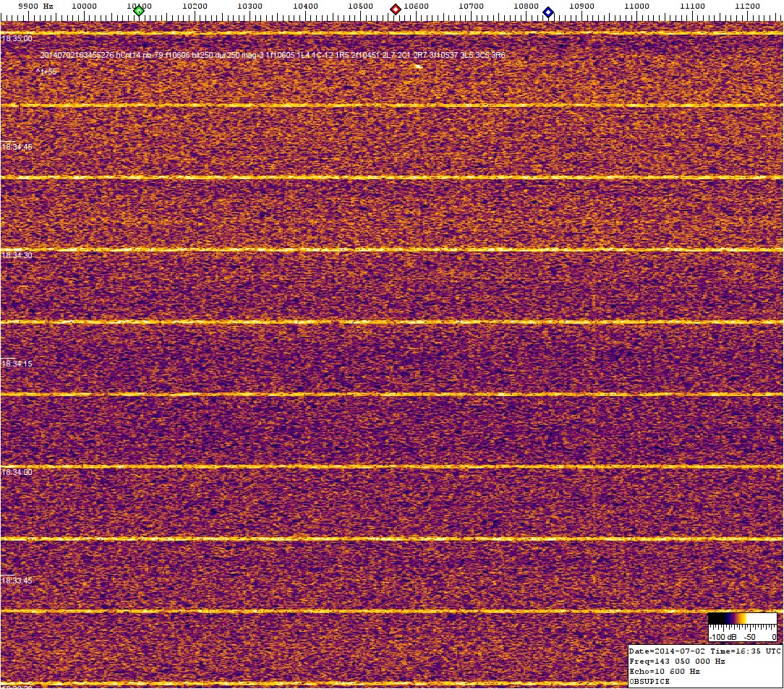The width and height of the screenshot is (784, 689).
Task: Select the red diamond frequency marker
Action: click(x=396, y=9)
